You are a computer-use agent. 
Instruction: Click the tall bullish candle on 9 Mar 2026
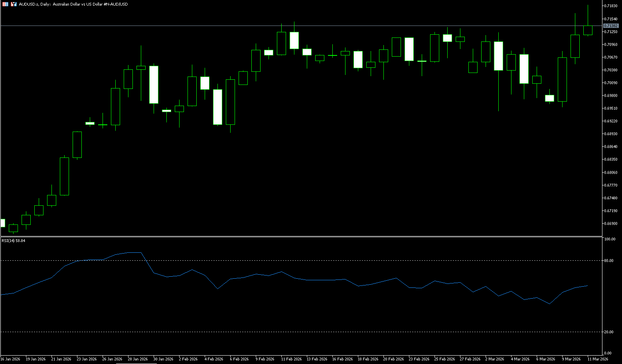[x=562, y=80]
